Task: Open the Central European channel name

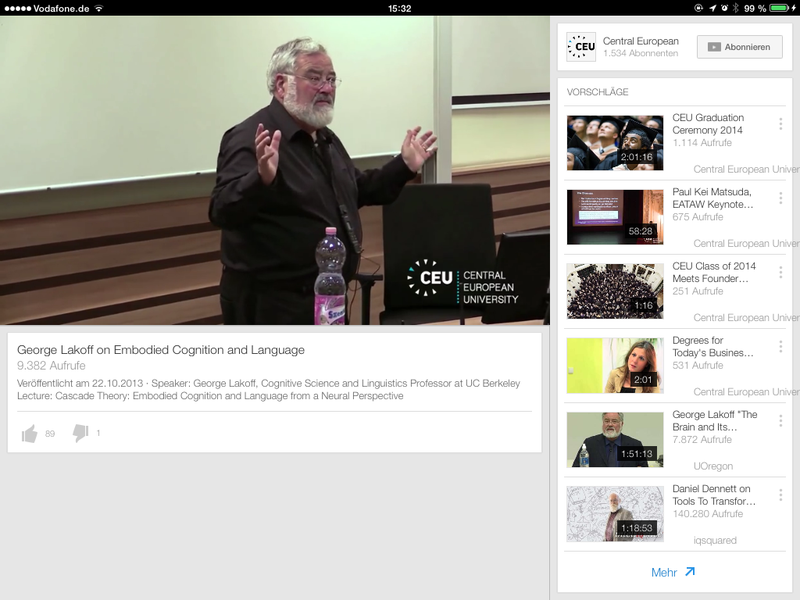Action: [x=640, y=41]
